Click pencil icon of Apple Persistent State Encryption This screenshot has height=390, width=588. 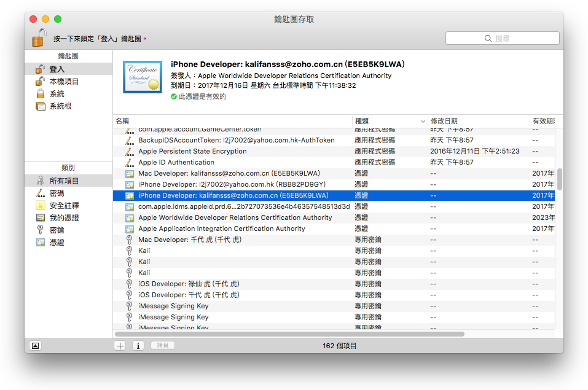(x=130, y=152)
